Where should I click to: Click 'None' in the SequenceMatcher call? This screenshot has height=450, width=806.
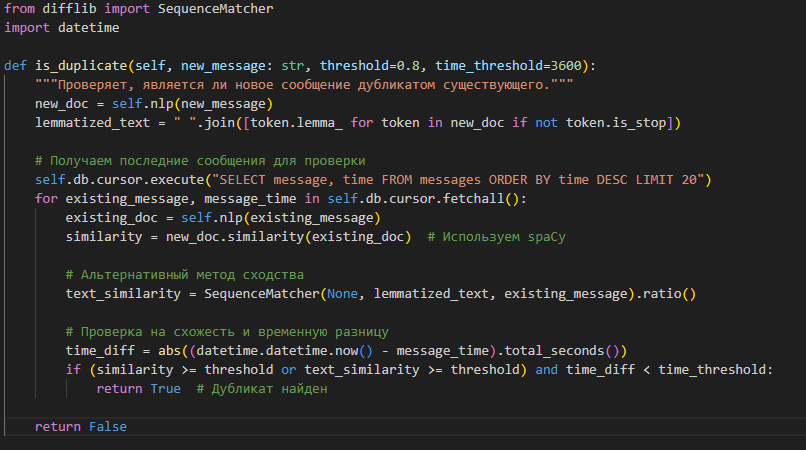pyautogui.click(x=342, y=294)
